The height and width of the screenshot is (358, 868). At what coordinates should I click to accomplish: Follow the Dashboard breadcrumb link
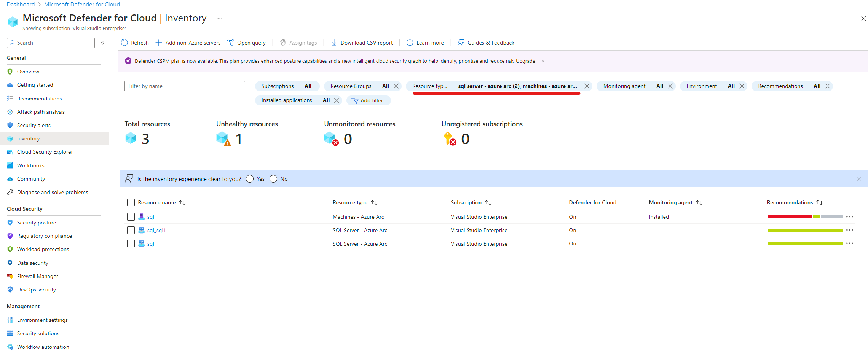point(21,5)
